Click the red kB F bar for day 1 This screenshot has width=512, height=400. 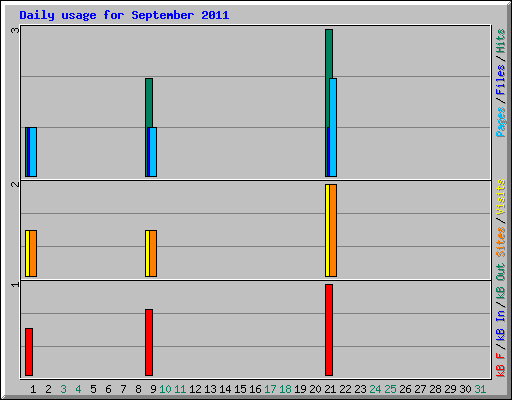29,352
